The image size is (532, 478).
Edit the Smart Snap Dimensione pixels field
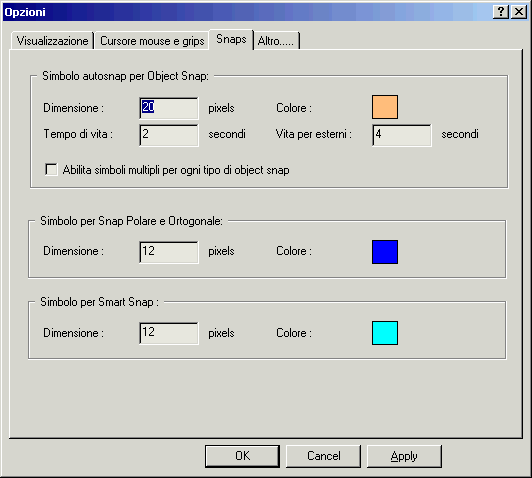tap(169, 333)
